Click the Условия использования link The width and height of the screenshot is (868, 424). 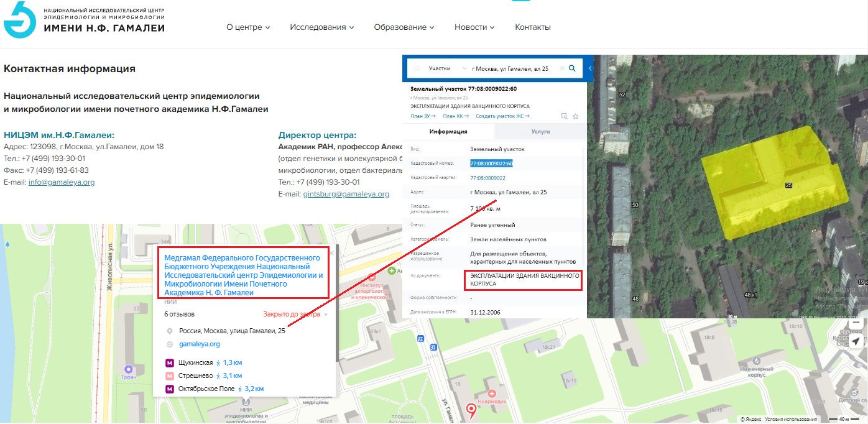tap(791, 419)
